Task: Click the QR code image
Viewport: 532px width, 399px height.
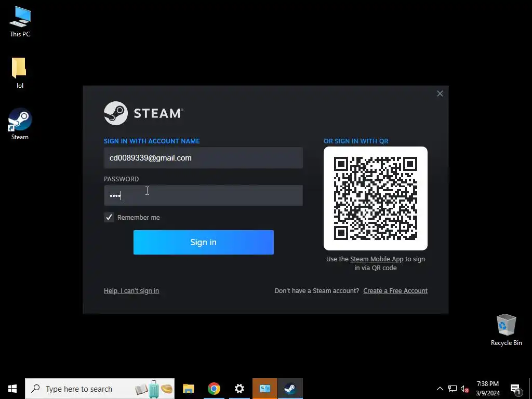Action: click(x=375, y=198)
